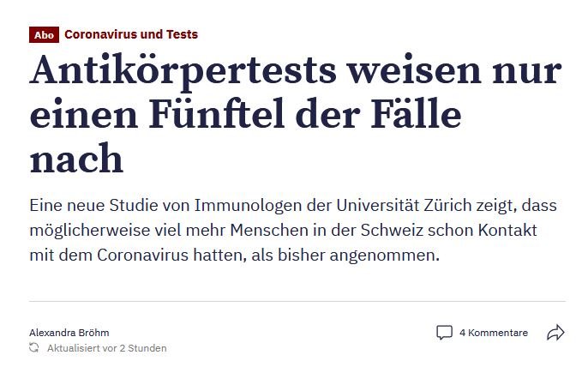The image size is (588, 367).
Task: Click the share arrow icon
Action: (x=555, y=333)
